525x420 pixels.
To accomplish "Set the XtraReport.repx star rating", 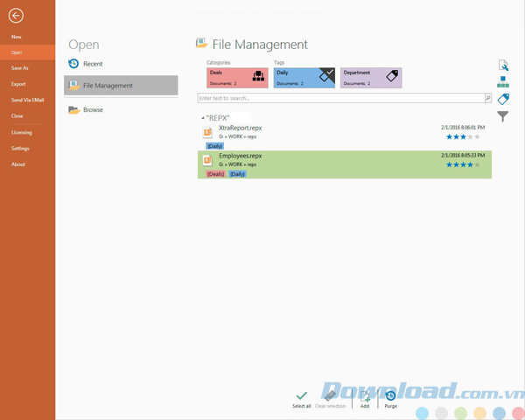I will click(463, 137).
